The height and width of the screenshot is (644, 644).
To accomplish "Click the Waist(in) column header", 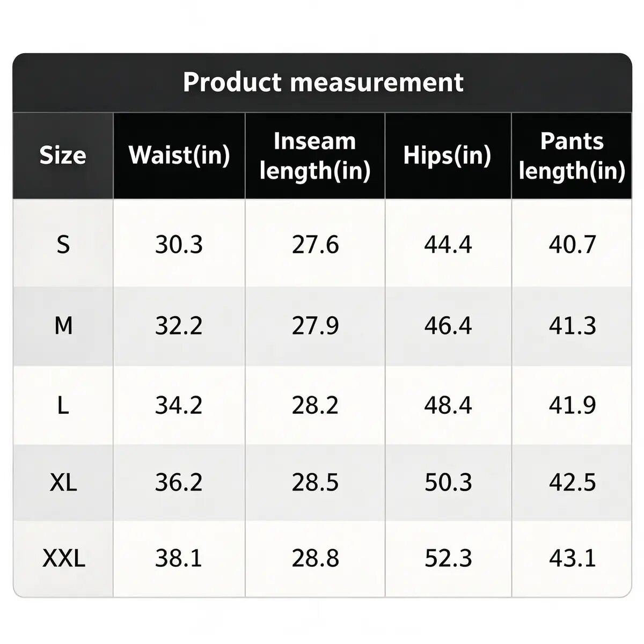I will (179, 155).
